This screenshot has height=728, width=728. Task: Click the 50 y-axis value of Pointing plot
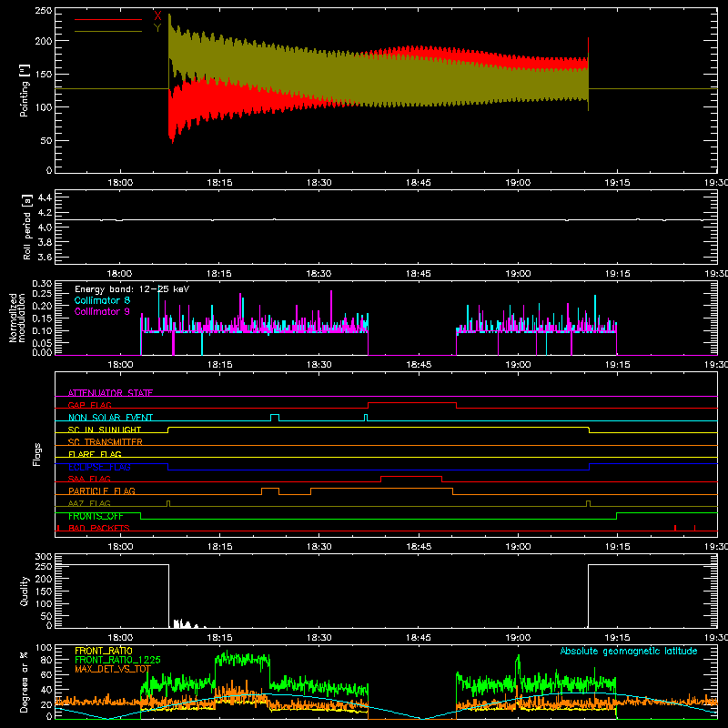[46, 140]
